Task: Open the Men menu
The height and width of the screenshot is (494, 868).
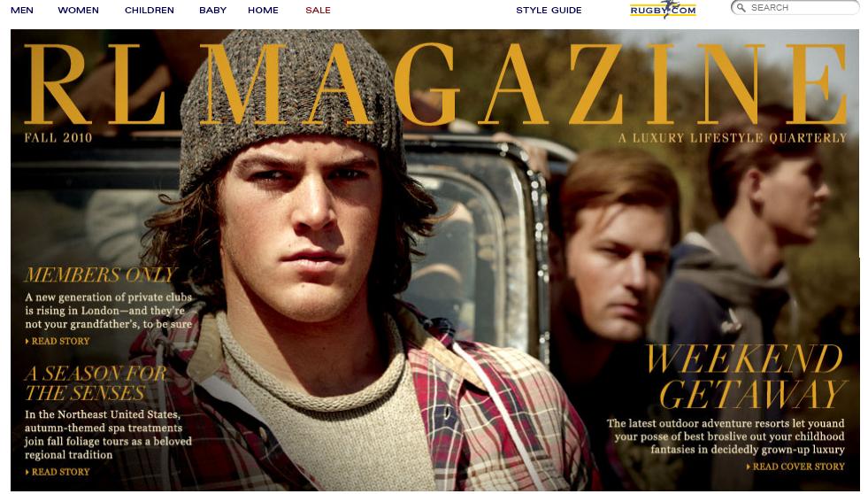Action: (x=22, y=10)
